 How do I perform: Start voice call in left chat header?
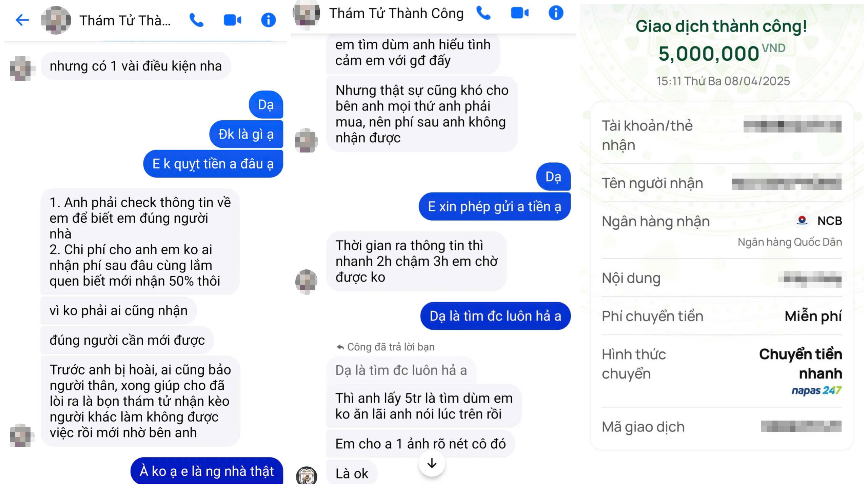[x=196, y=20]
